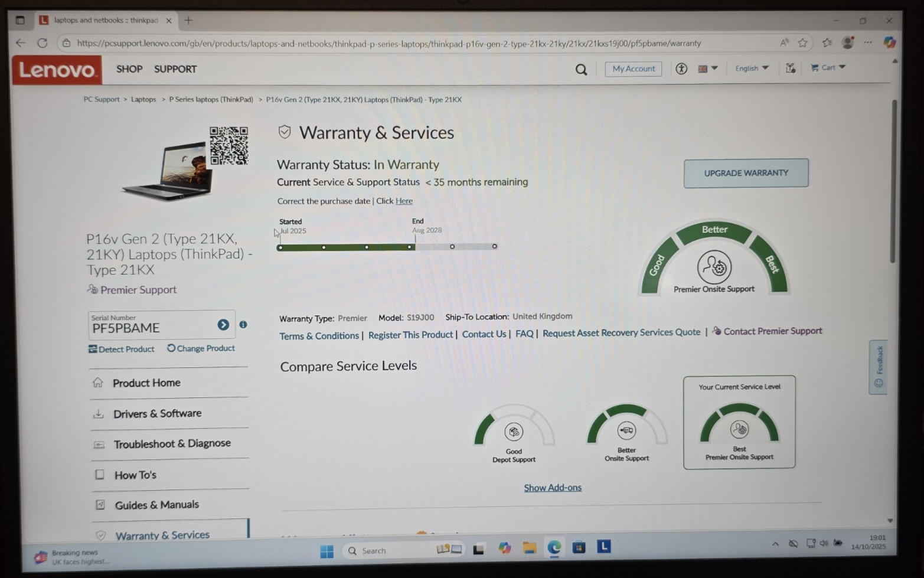This screenshot has width=924, height=578.
Task: Open the accessibility icon in header
Action: coord(681,68)
